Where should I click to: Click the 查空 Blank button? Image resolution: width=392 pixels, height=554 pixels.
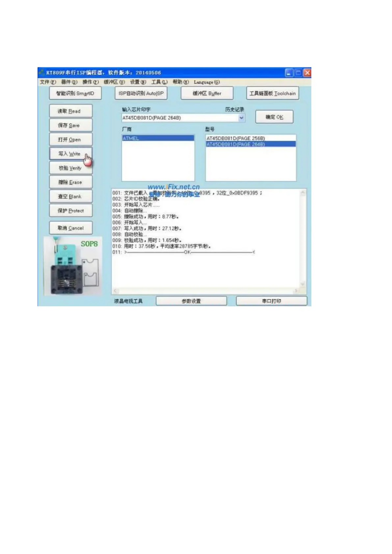[71, 196]
